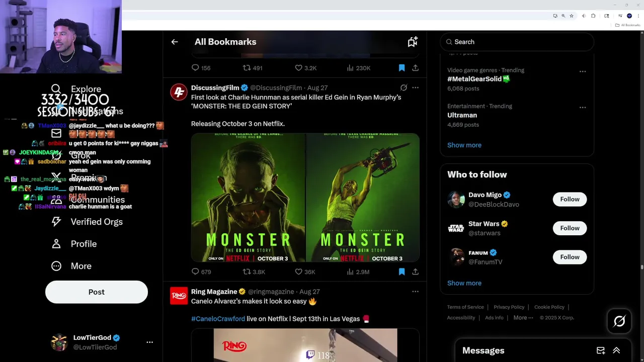Open the sidebar More menu

point(71,266)
